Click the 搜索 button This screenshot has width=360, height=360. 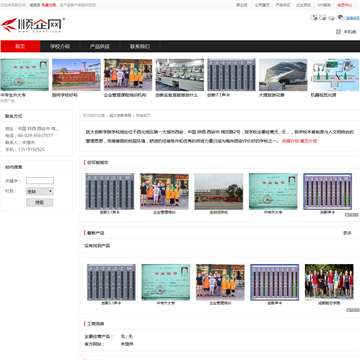40,202
